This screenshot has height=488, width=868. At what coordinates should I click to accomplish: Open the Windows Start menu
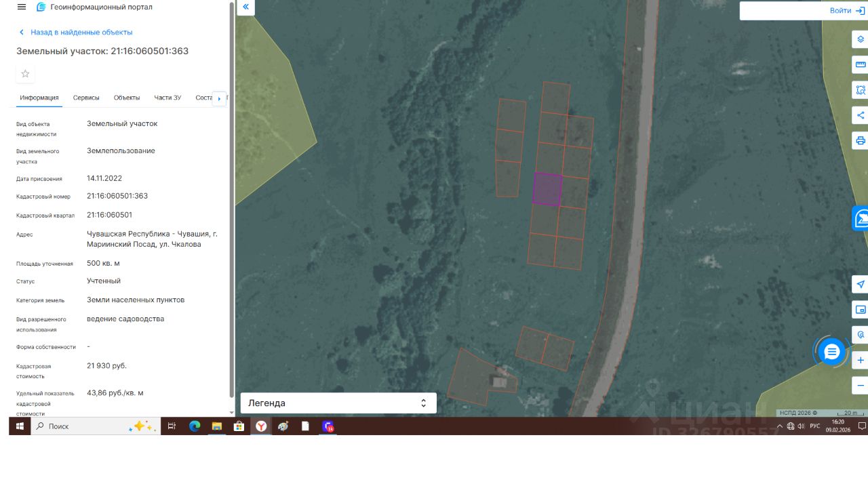(x=20, y=426)
